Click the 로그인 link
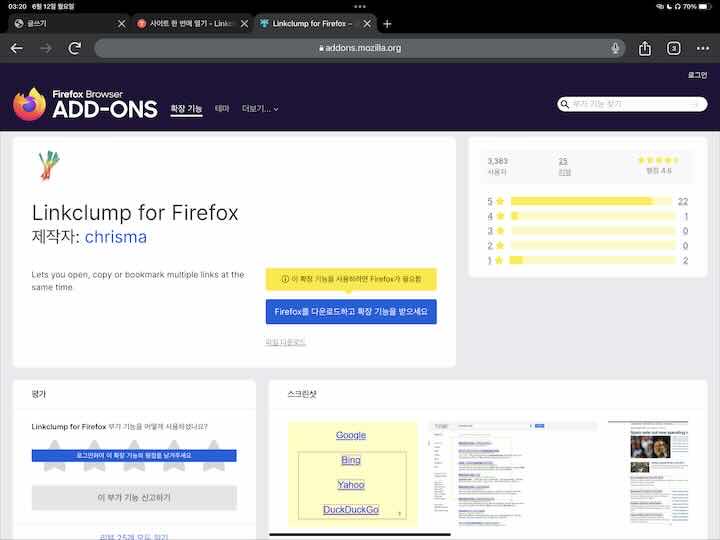 pos(697,75)
